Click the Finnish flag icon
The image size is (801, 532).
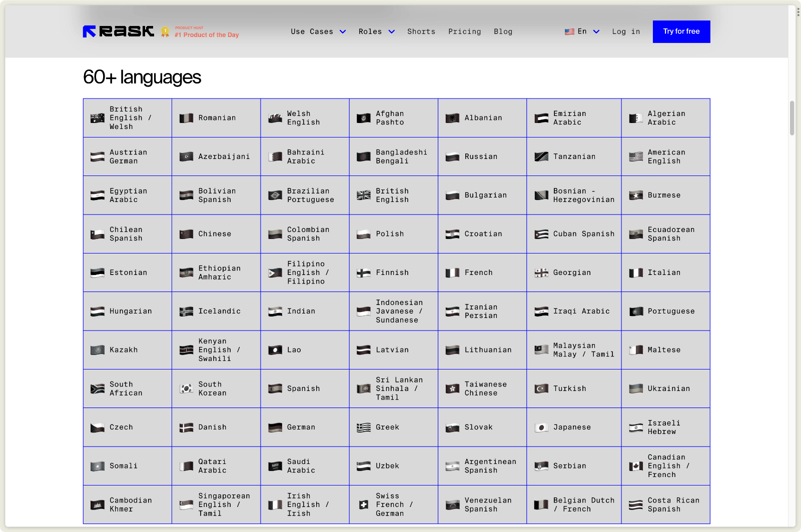coord(364,273)
